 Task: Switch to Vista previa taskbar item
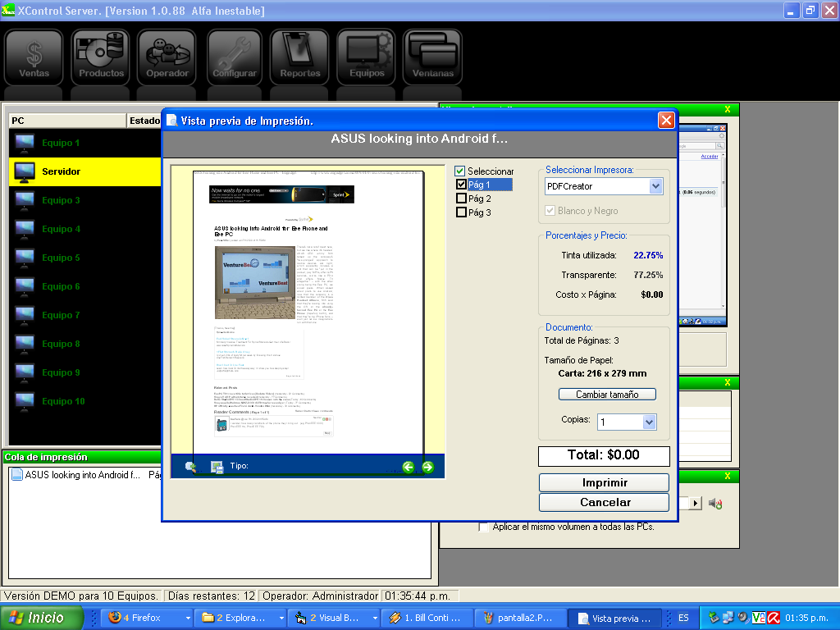[x=615, y=619]
